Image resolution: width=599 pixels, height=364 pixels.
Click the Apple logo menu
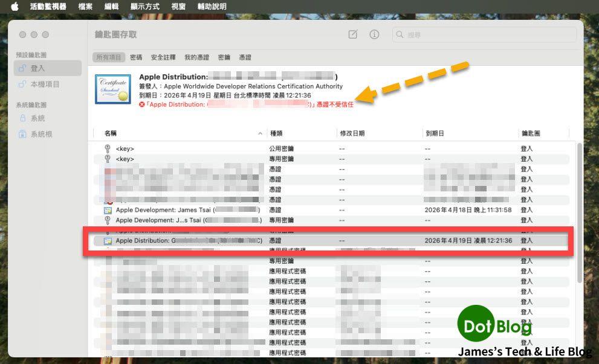[x=15, y=7]
